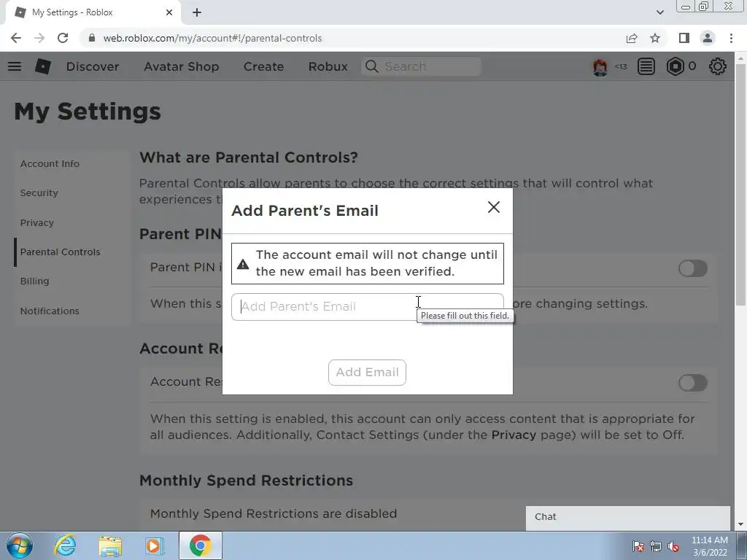Image resolution: width=747 pixels, height=560 pixels.
Task: View site lock information icon
Action: 92,38
